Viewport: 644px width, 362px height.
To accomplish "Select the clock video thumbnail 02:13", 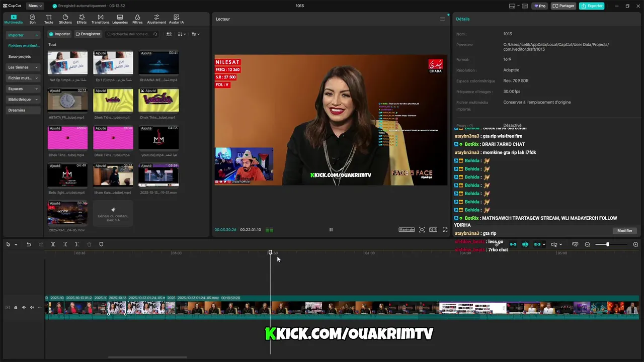I will click(67, 100).
